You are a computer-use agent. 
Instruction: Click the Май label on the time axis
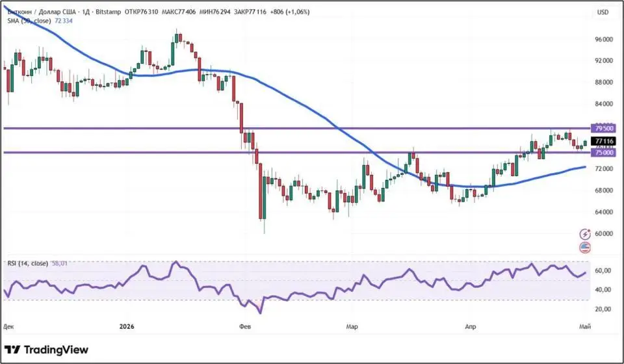[585, 326]
